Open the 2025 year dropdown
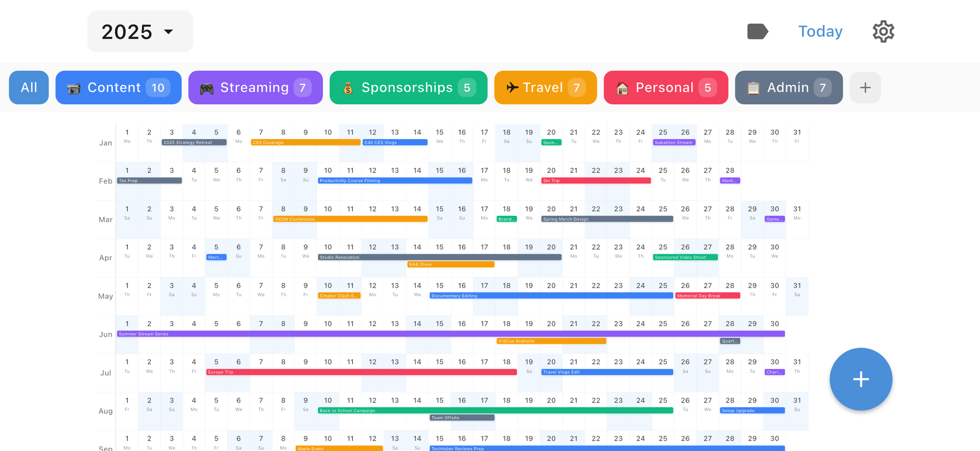 tap(140, 31)
